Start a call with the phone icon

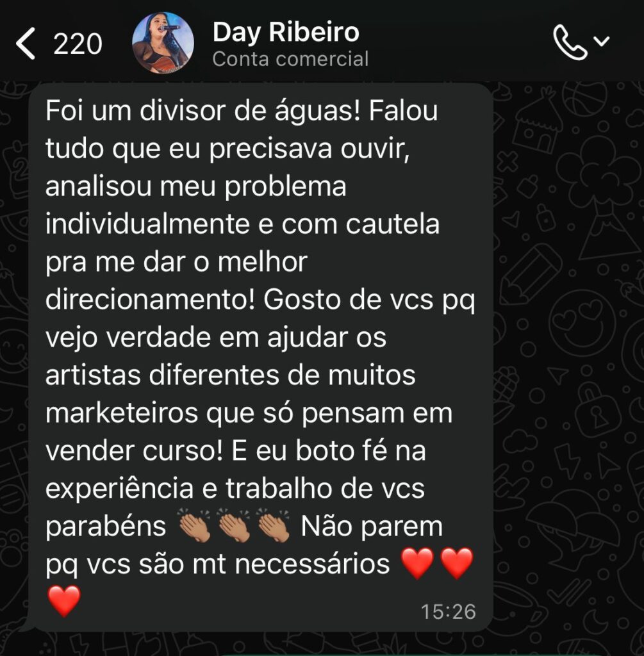(570, 42)
